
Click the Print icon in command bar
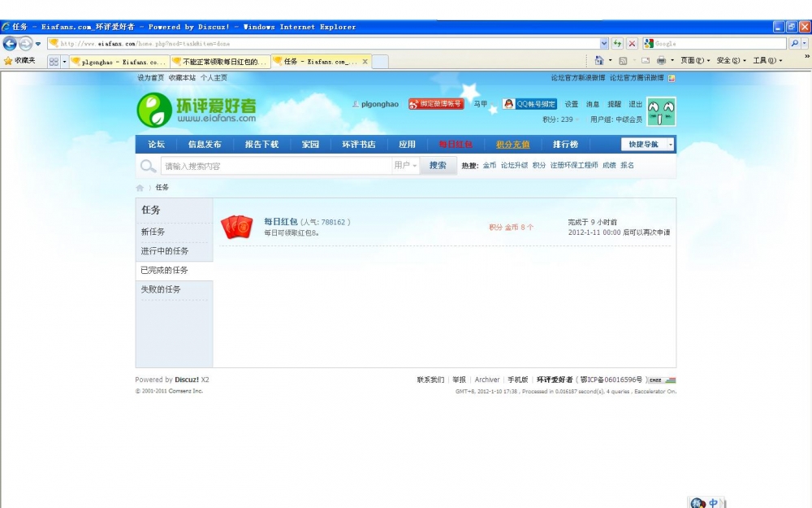(661, 61)
